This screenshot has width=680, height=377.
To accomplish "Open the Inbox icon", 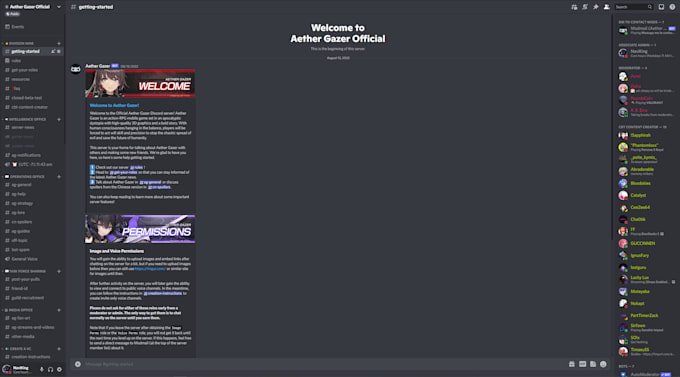I will pos(661,7).
